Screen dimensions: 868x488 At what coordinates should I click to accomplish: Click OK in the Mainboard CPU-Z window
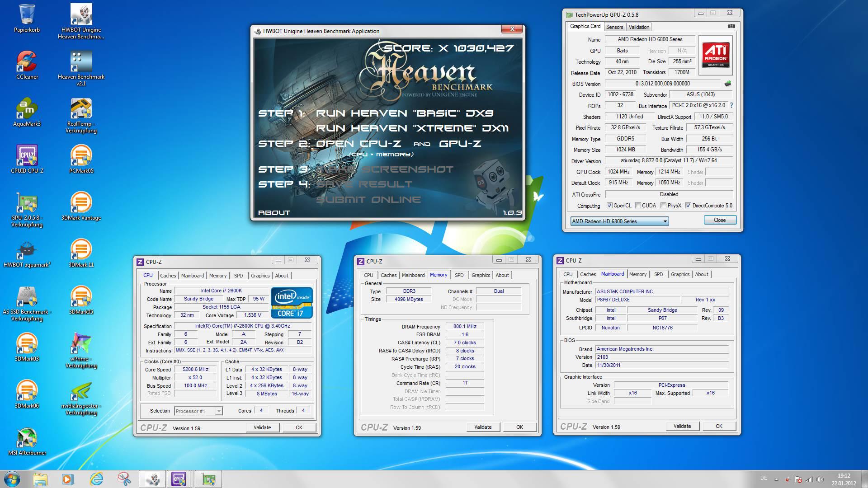719,426
